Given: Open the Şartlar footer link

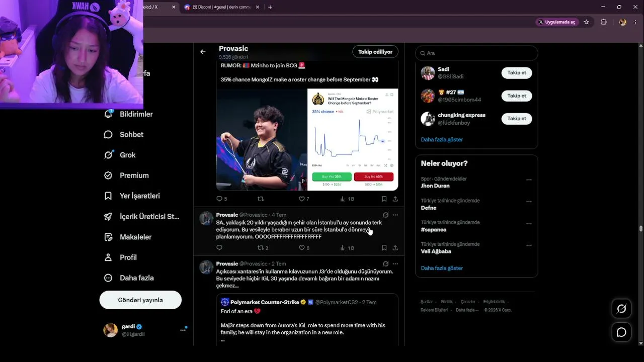Looking at the screenshot, I should tap(426, 302).
